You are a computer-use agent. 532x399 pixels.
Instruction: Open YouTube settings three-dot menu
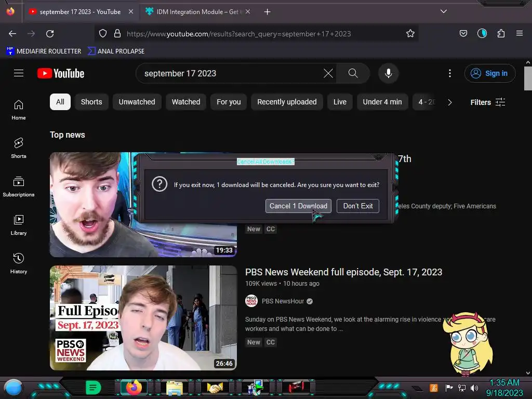[450, 73]
